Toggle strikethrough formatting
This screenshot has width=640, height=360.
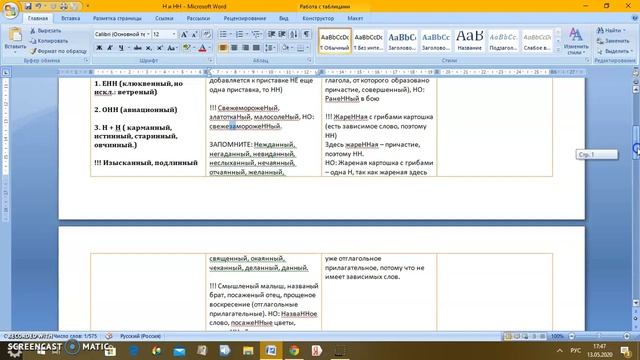[138, 48]
